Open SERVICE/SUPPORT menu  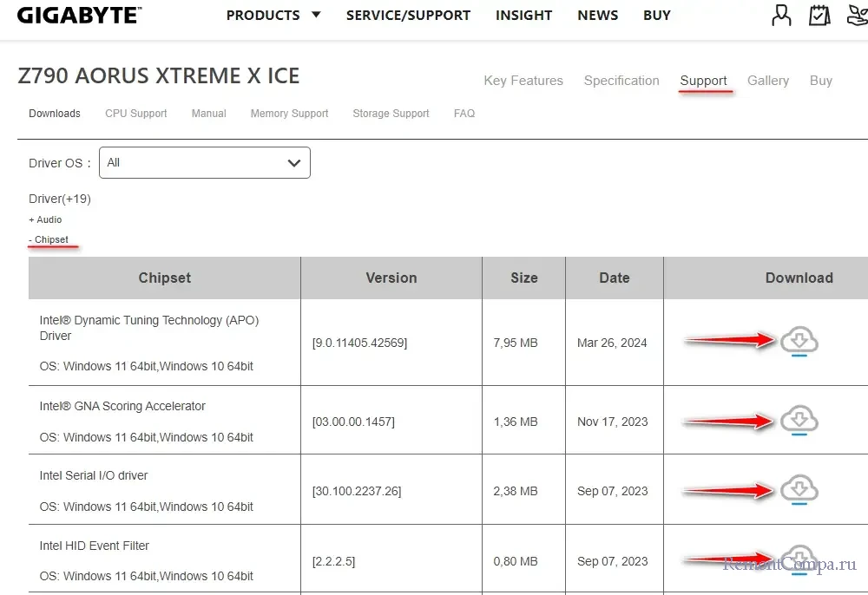tap(408, 15)
